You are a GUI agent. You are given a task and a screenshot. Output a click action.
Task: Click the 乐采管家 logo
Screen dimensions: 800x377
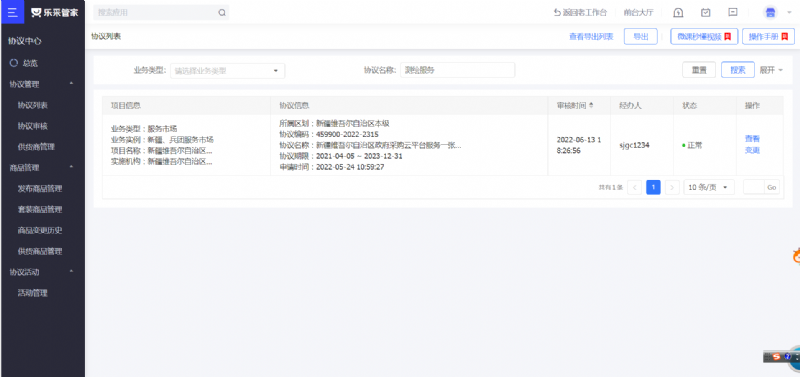click(55, 13)
